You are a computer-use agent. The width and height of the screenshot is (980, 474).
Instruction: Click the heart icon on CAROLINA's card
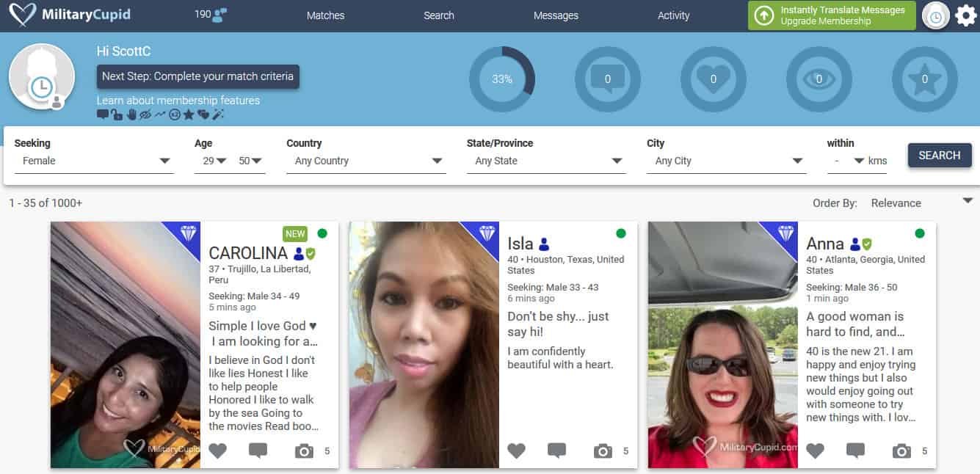[x=218, y=451]
